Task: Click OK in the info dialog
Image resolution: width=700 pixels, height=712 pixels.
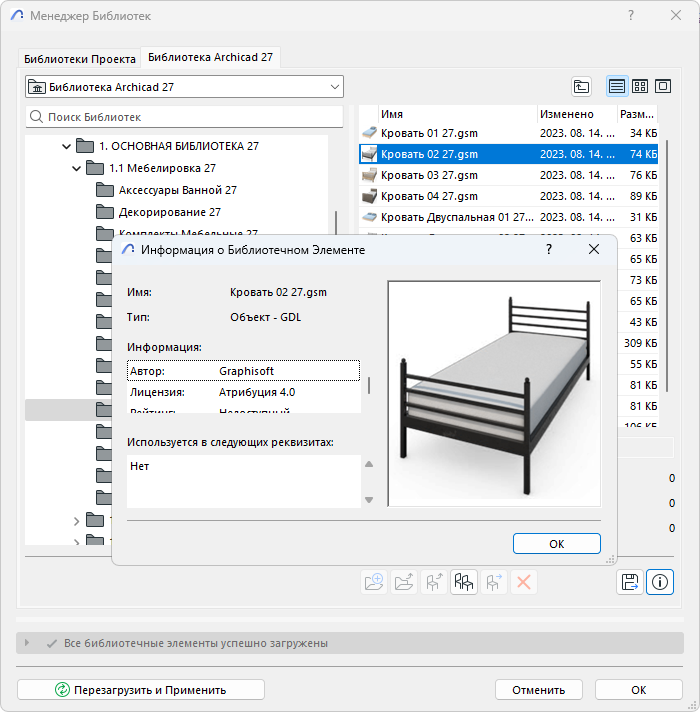Action: (x=557, y=544)
